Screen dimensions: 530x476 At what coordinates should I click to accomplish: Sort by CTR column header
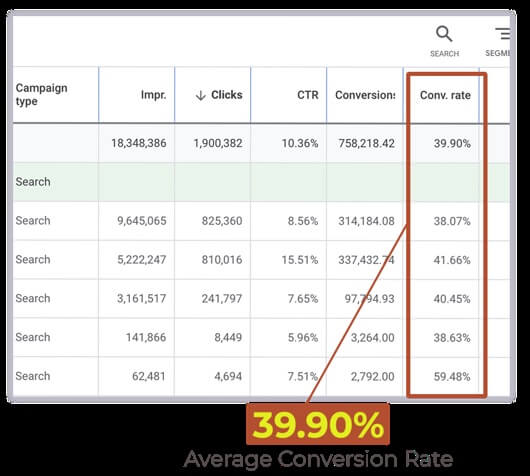click(308, 95)
